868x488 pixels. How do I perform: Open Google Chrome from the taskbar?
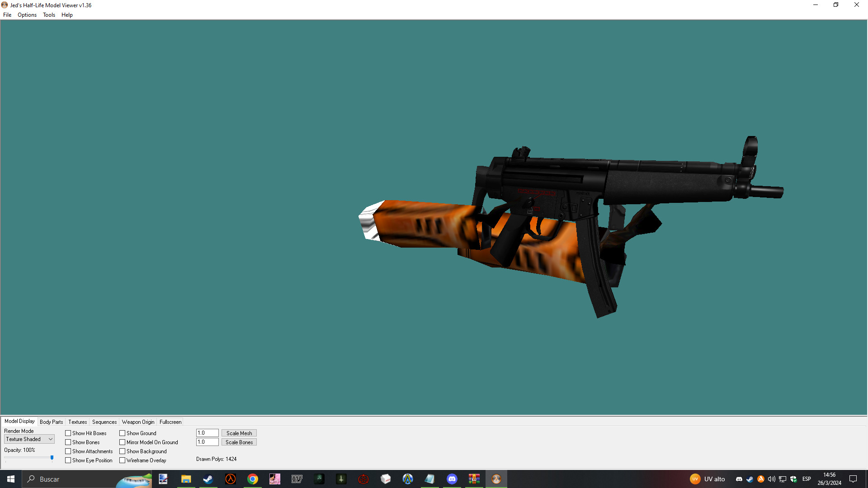point(253,479)
